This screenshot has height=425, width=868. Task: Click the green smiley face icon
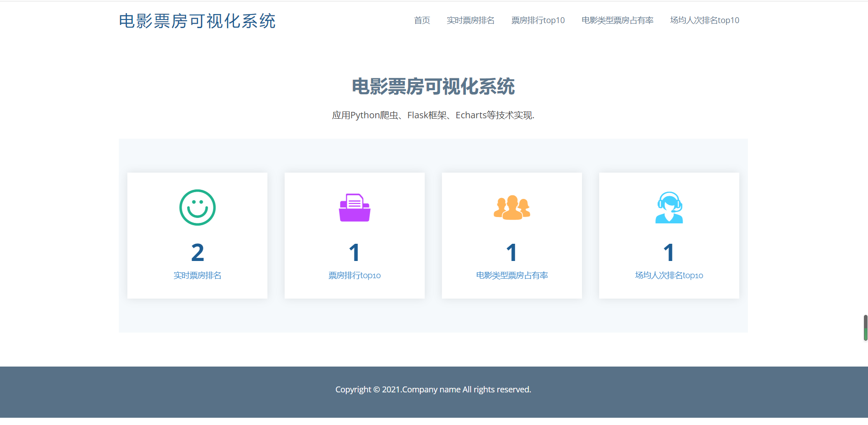point(197,208)
